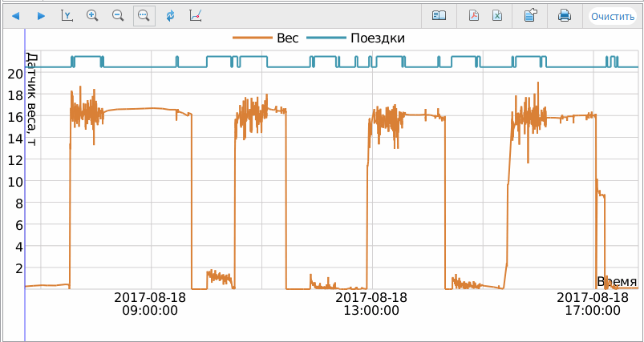Open the book-shaped legend icon
Viewport: 644px width, 342px height.
439,15
